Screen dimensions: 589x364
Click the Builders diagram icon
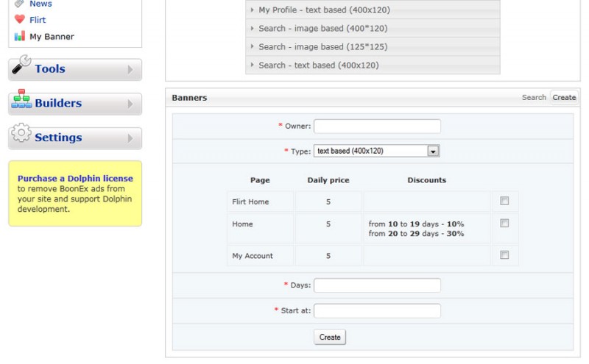(21, 99)
